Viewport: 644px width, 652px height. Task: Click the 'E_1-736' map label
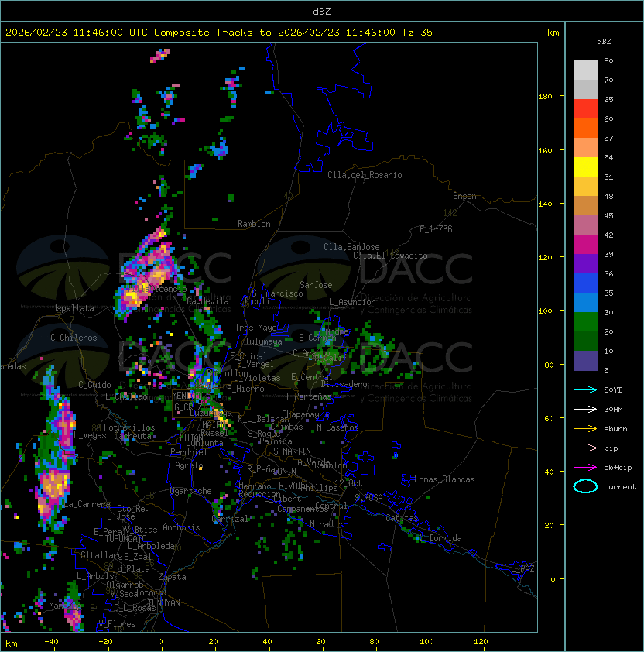pyautogui.click(x=436, y=229)
